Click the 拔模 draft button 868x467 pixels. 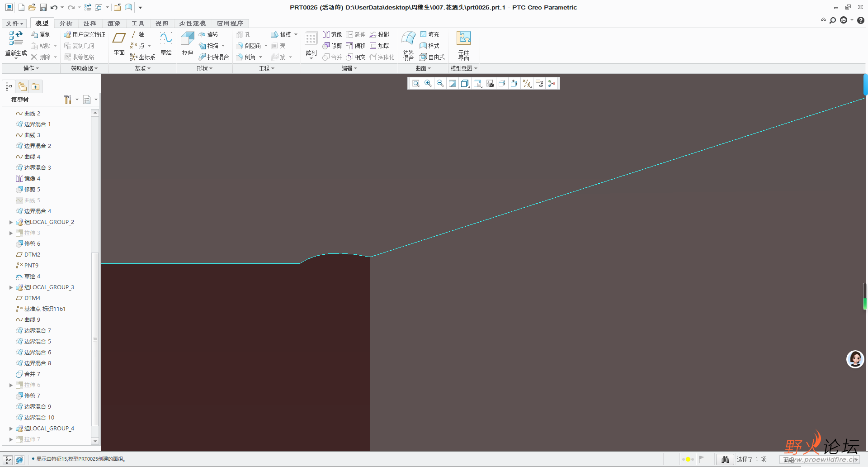[281, 34]
